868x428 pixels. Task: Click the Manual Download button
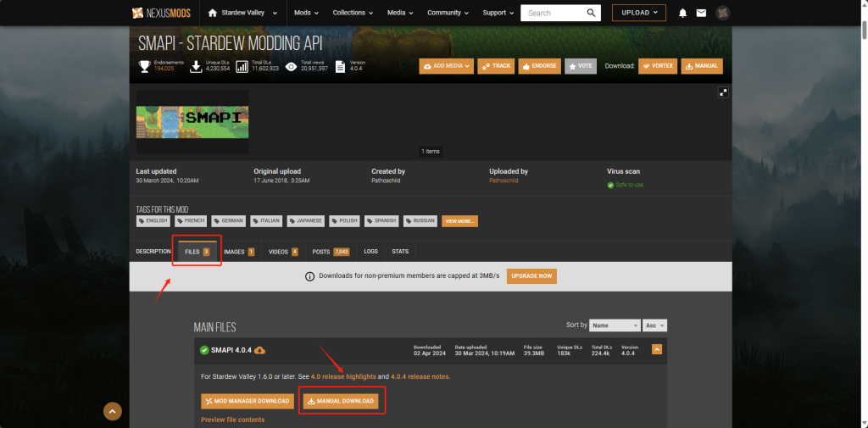(x=340, y=401)
